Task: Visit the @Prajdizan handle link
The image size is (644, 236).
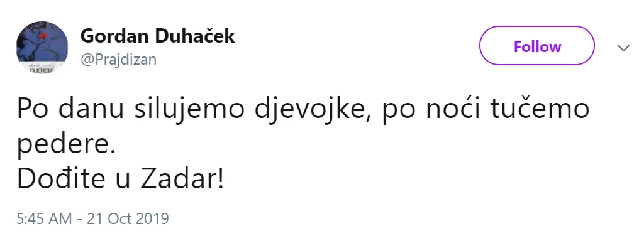Action: point(118,60)
